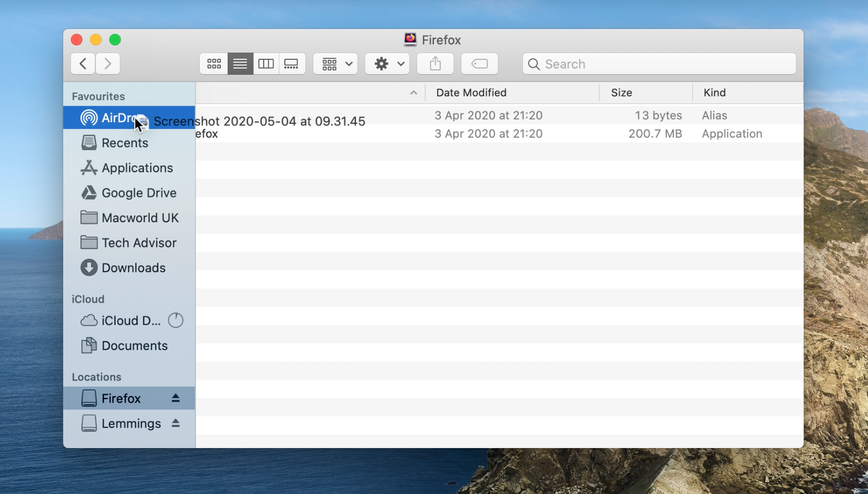Open Applications in the sidebar
The height and width of the screenshot is (494, 868).
[x=137, y=168]
